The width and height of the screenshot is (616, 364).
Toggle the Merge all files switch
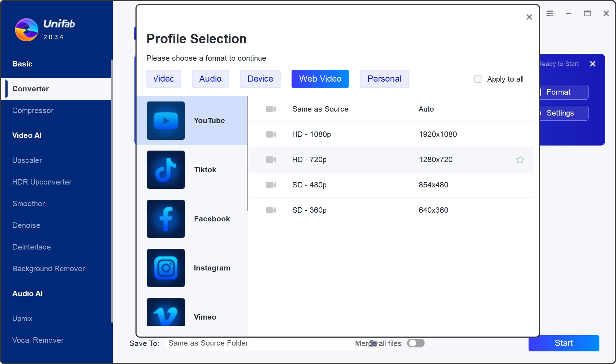pos(416,343)
